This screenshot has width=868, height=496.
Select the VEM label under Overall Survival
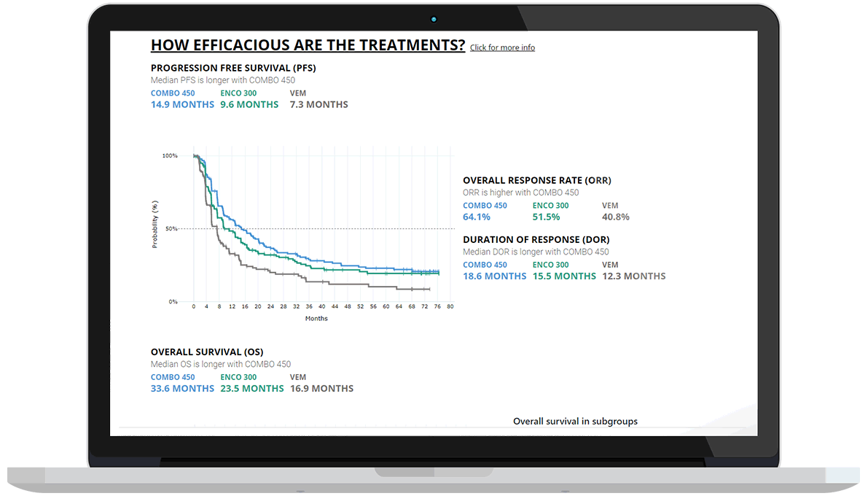pos(297,376)
